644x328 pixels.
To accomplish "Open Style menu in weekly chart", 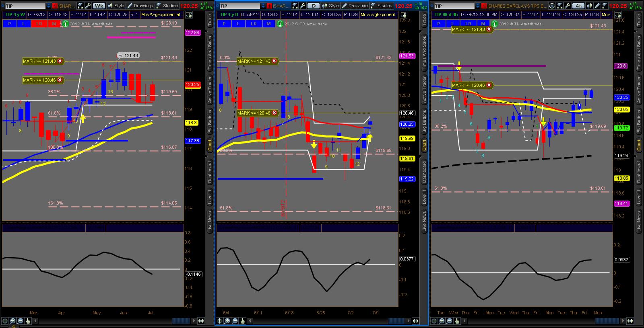I will click(116, 6).
